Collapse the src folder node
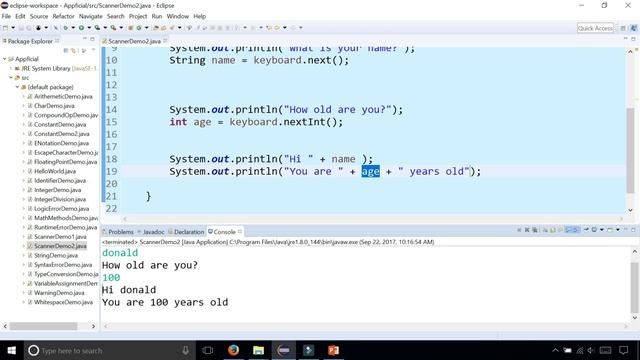 (11, 78)
